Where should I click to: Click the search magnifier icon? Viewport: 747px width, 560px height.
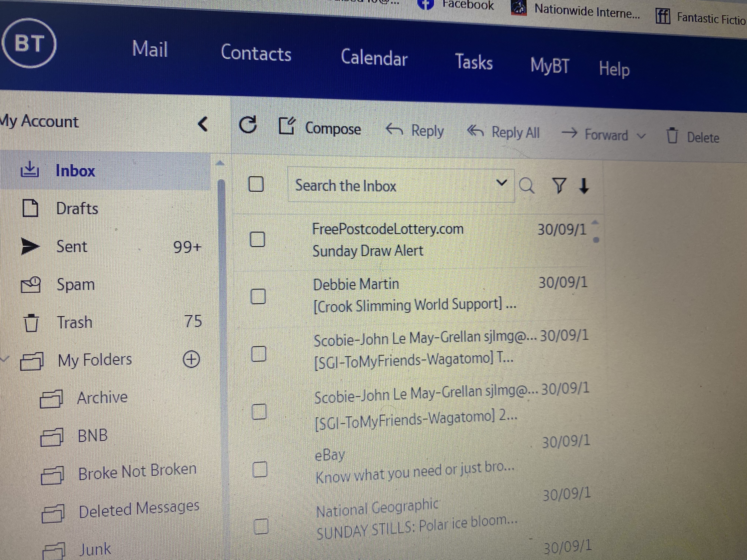[x=527, y=185]
